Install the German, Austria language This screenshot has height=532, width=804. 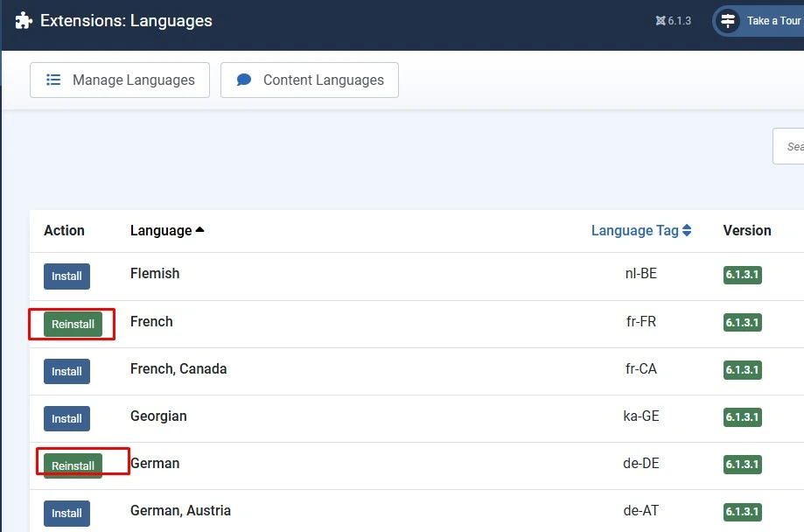pyautogui.click(x=66, y=513)
